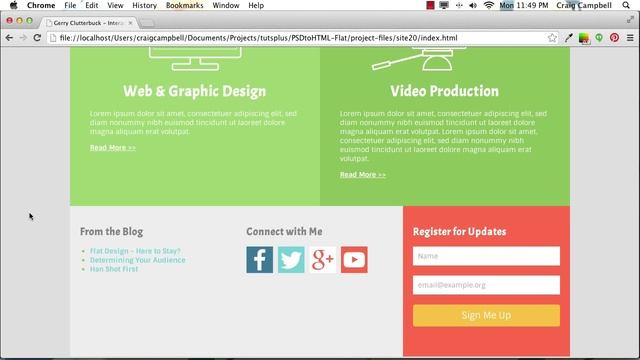Click the Google Plus icon

pos(323,260)
